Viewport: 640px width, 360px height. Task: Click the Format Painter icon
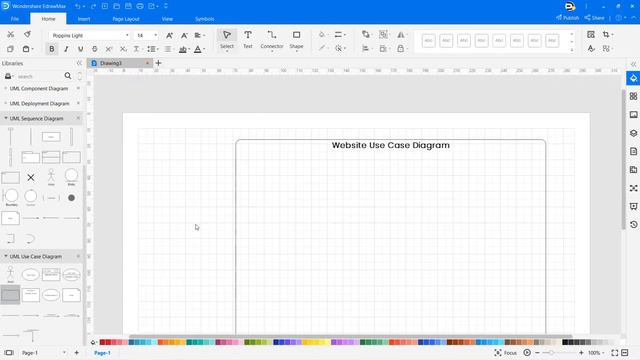click(x=27, y=35)
